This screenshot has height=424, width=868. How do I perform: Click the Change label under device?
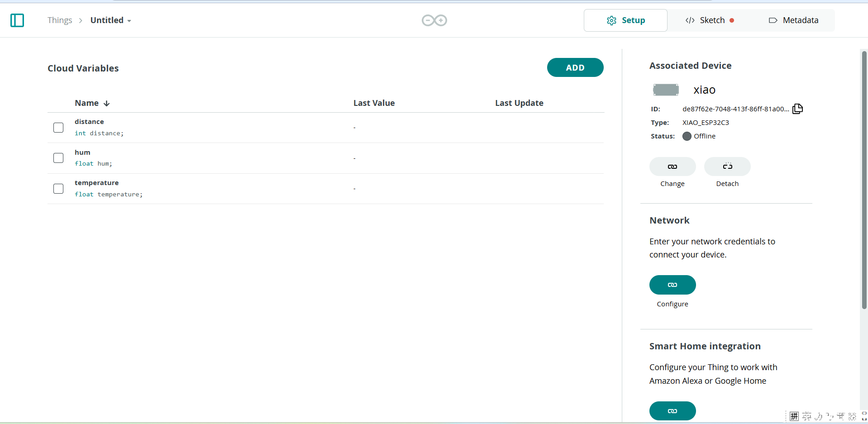point(672,184)
